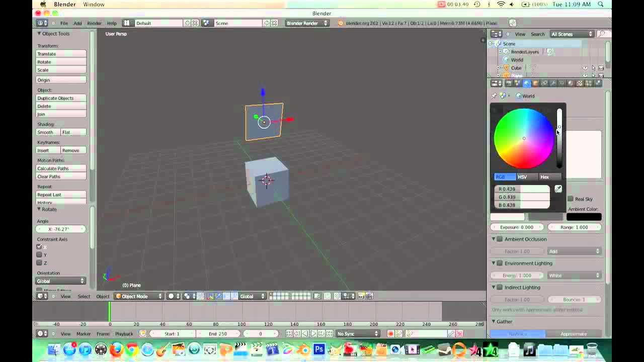
Task: Open the All Scenes outliner dropdown
Action: 572,34
